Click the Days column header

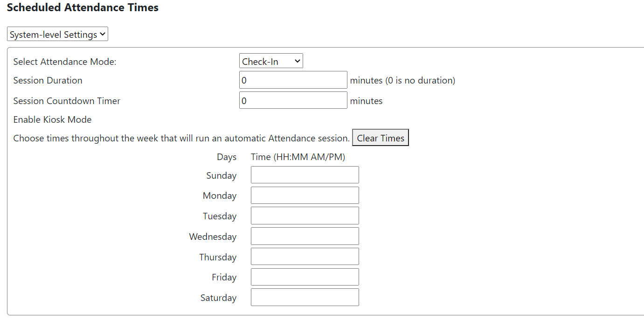(227, 157)
